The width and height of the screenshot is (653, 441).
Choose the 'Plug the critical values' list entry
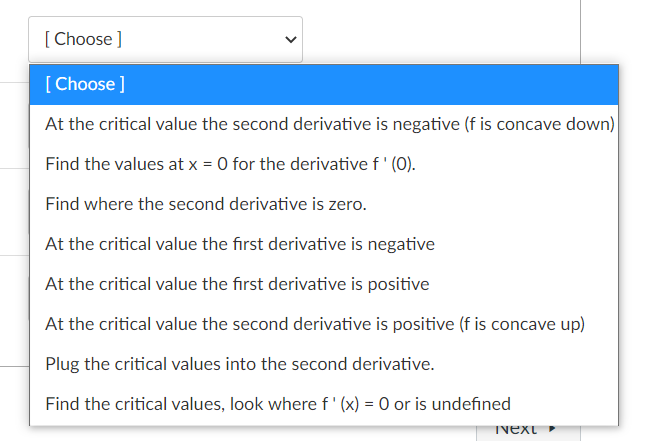pyautogui.click(x=324, y=364)
